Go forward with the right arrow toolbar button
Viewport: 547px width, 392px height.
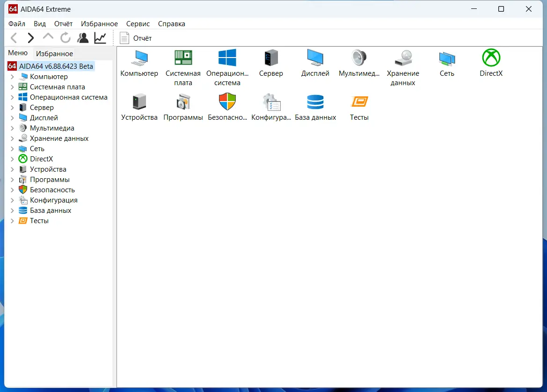coord(31,38)
